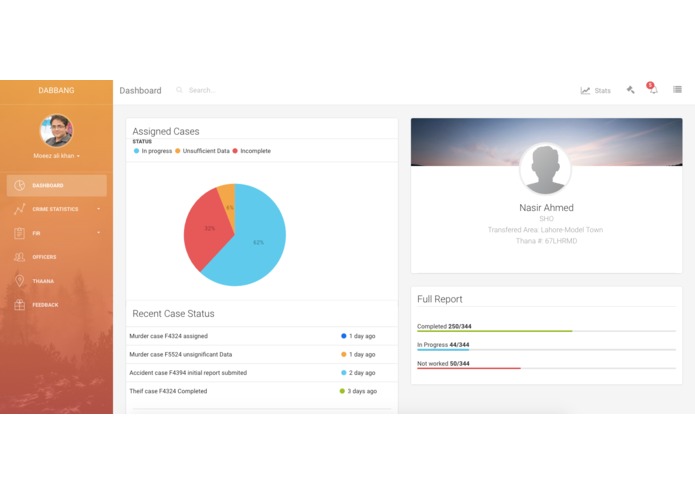Click the red notification badge

pyautogui.click(x=650, y=85)
